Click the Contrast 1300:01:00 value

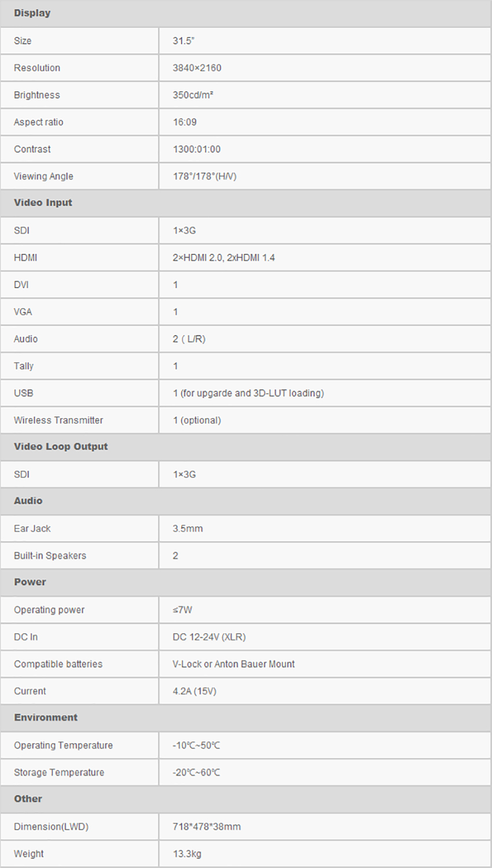click(x=196, y=149)
